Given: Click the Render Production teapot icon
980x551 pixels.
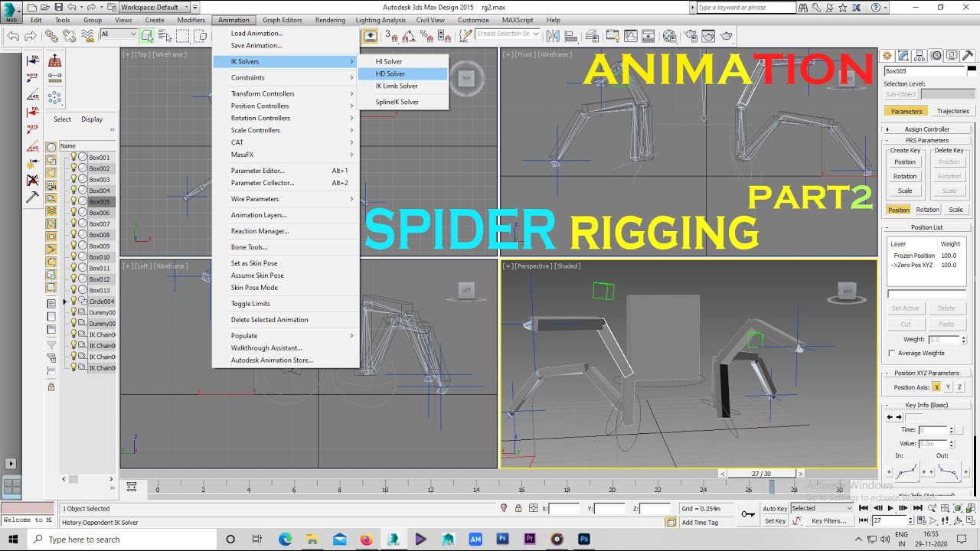Looking at the screenshot, I should tap(726, 35).
